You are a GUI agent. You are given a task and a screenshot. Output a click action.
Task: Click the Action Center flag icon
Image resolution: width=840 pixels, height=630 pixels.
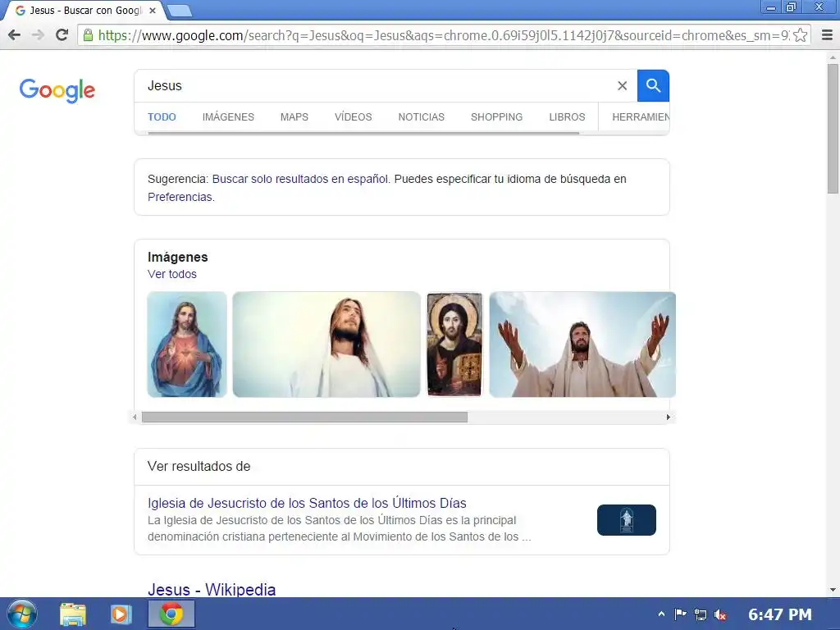pyautogui.click(x=680, y=614)
